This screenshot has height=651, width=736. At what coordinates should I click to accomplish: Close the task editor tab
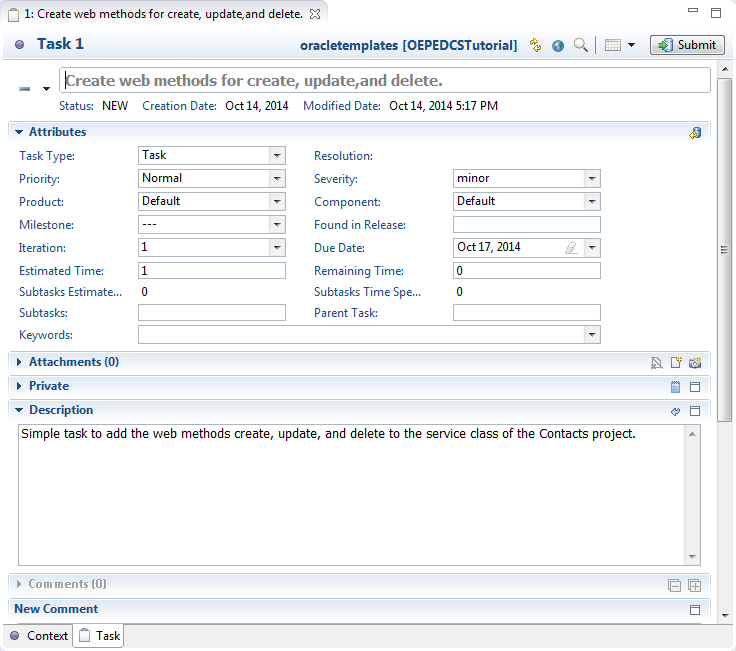(x=315, y=15)
